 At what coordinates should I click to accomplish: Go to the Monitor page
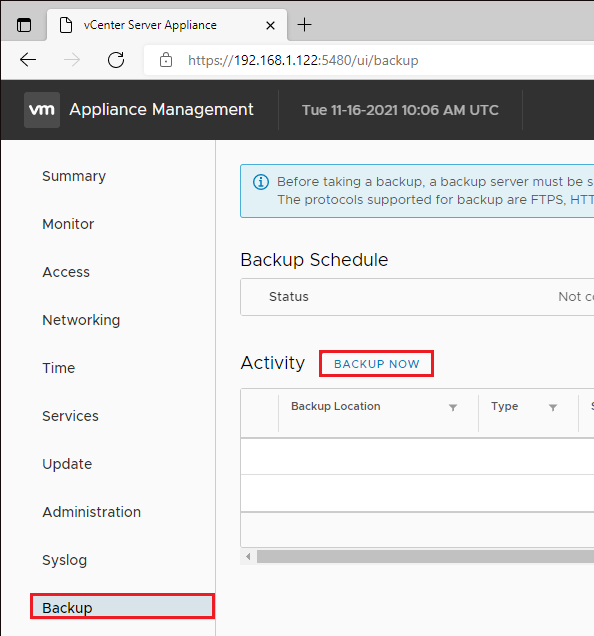click(68, 224)
